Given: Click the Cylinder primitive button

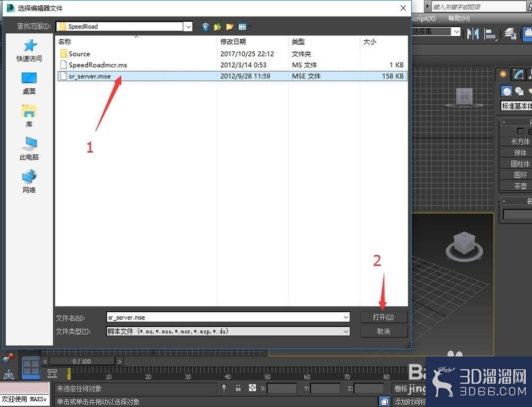Looking at the screenshot, I should (x=516, y=164).
